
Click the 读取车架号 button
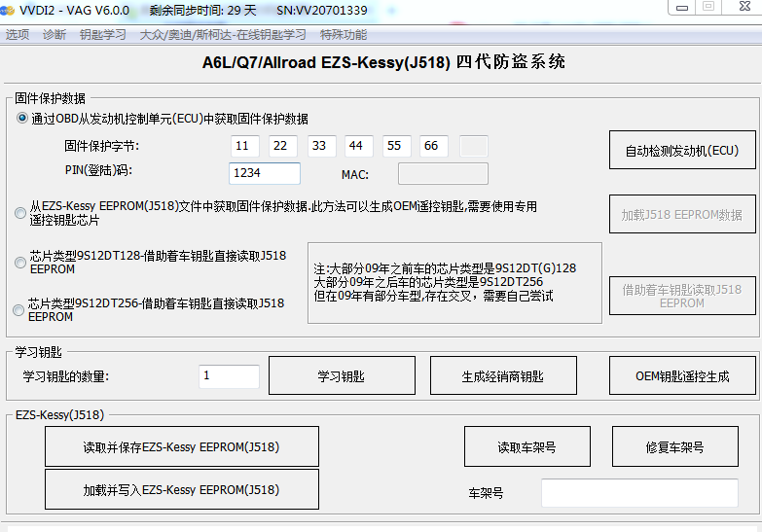click(x=527, y=446)
